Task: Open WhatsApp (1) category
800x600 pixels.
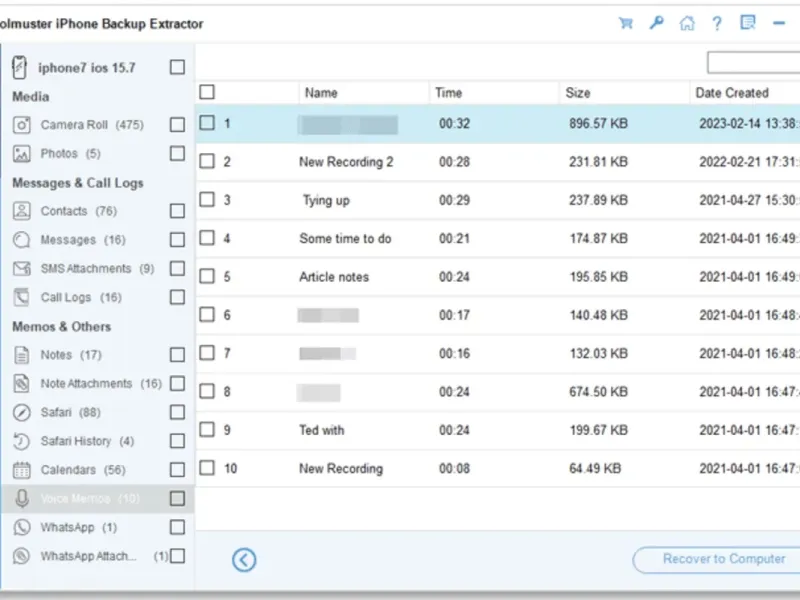Action: tap(79, 527)
